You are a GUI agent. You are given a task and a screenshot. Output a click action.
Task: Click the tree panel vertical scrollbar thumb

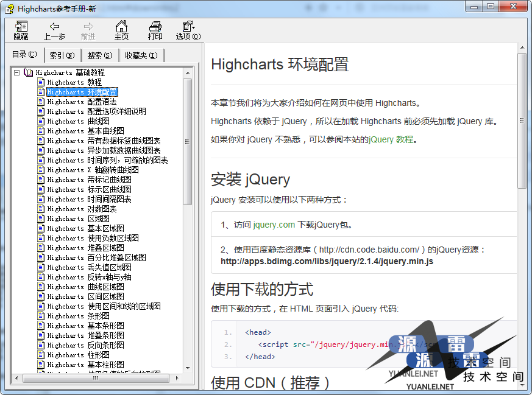click(187, 142)
